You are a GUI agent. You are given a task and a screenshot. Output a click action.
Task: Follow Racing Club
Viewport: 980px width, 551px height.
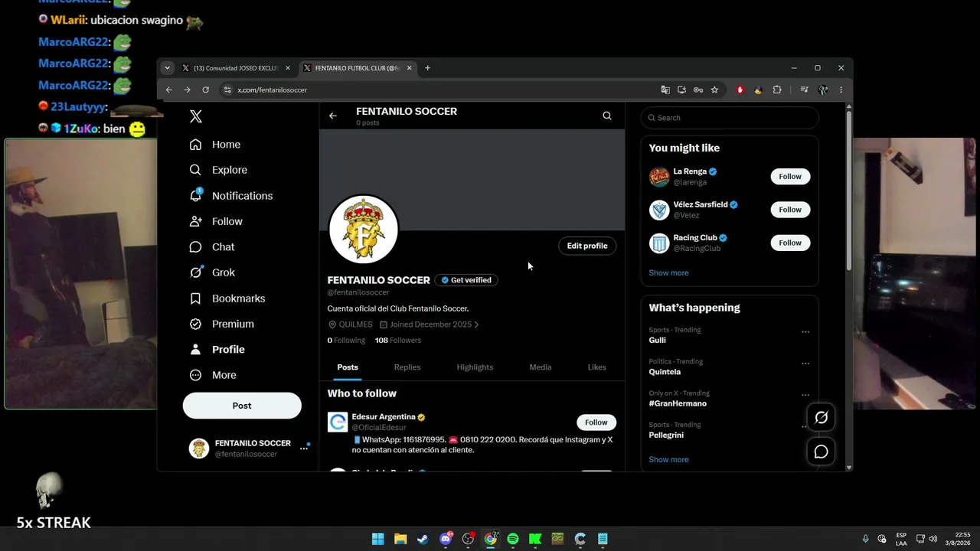pyautogui.click(x=790, y=243)
